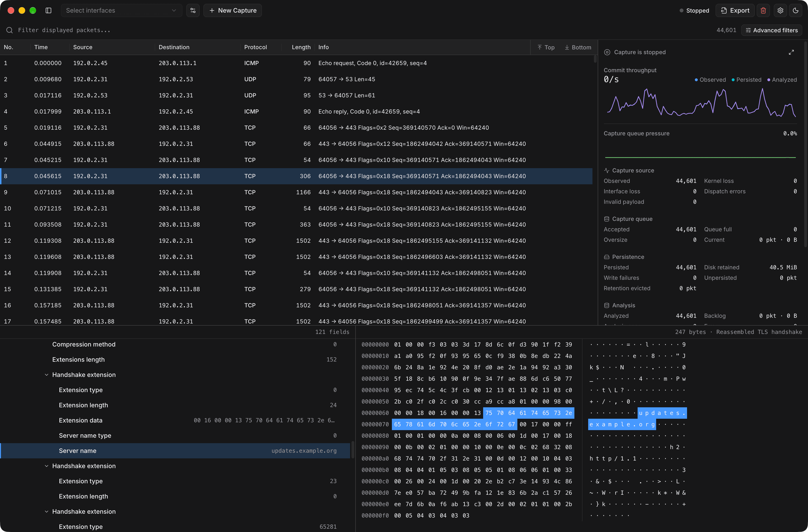Click ASCII text example.org in hex dump
Screen dimensions: 808x532
[622, 424]
